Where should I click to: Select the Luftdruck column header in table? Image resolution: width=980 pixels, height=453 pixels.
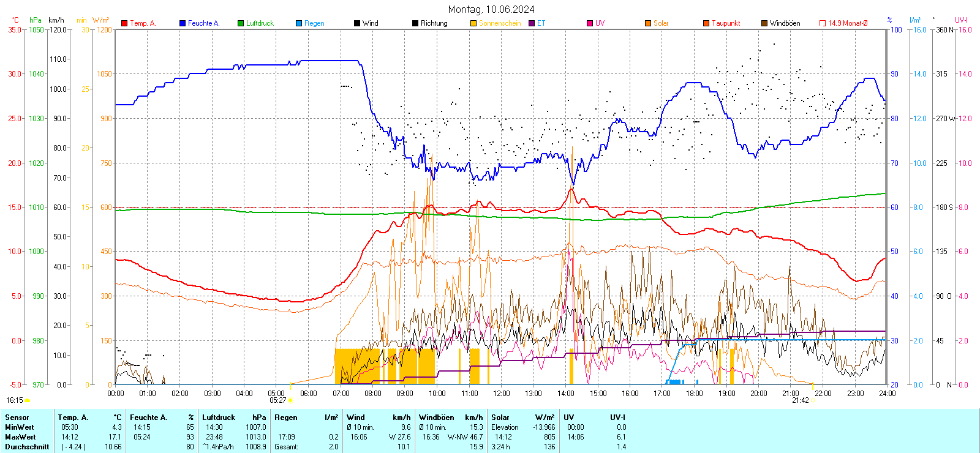pos(219,417)
